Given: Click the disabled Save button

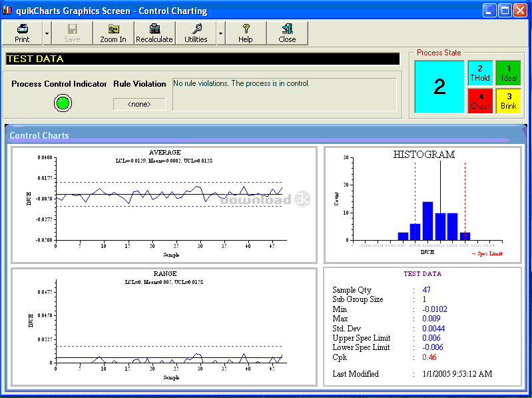Looking at the screenshot, I should click(73, 33).
